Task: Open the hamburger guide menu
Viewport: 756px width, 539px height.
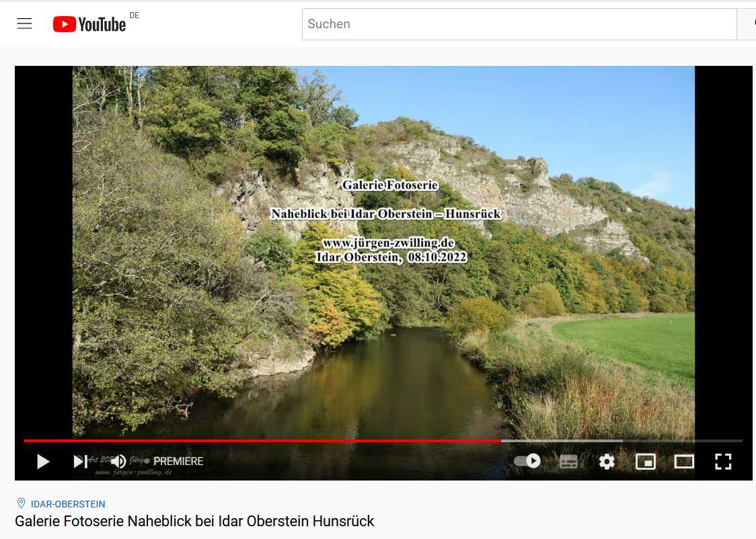Action: pyautogui.click(x=25, y=24)
